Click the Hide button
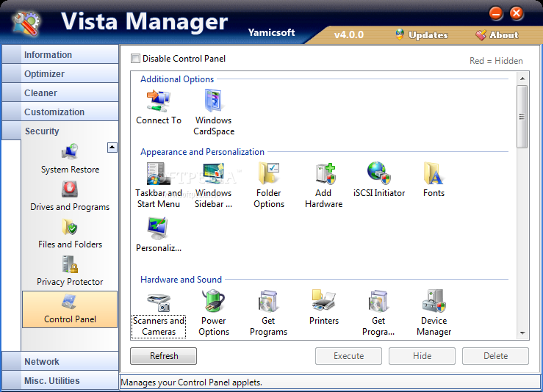This screenshot has height=392, width=543. pos(422,356)
